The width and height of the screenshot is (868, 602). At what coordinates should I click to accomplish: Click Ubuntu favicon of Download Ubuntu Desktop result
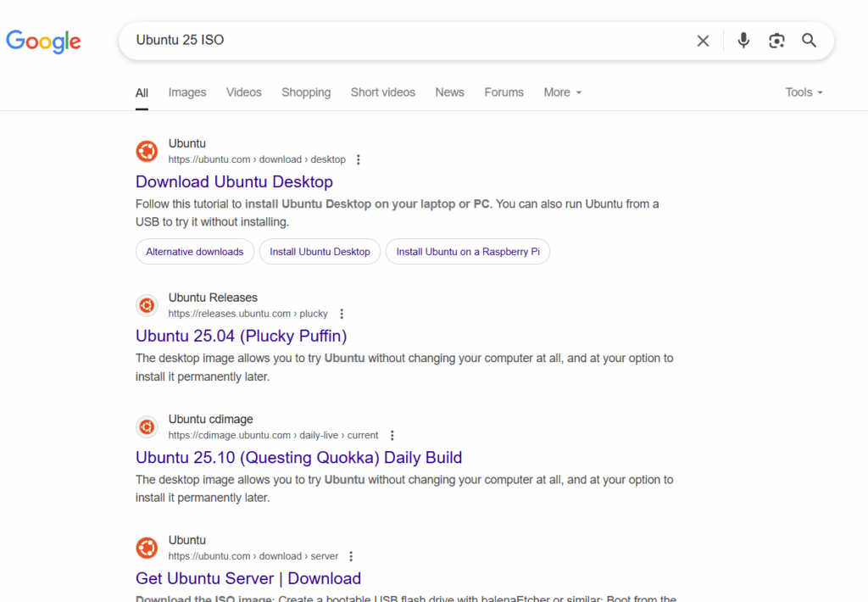click(x=147, y=151)
